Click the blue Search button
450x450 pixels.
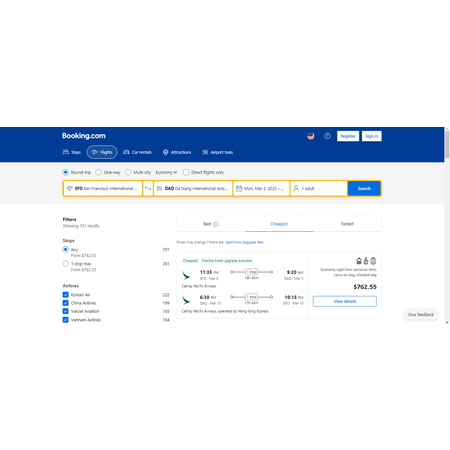364,188
